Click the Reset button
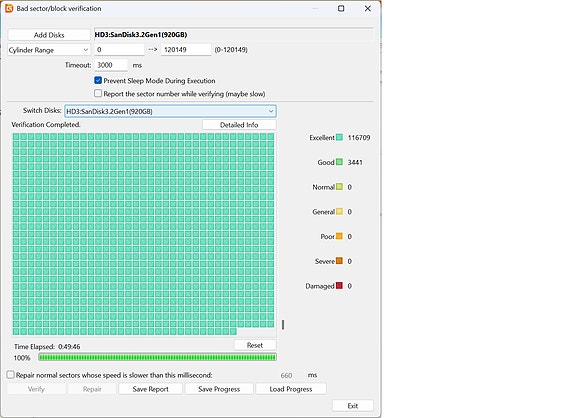The width and height of the screenshot is (575, 418). 255,345
